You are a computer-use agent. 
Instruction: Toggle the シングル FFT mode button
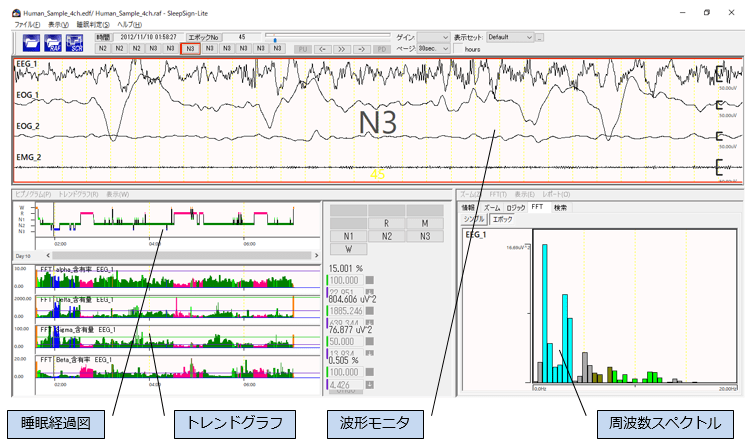click(x=473, y=218)
